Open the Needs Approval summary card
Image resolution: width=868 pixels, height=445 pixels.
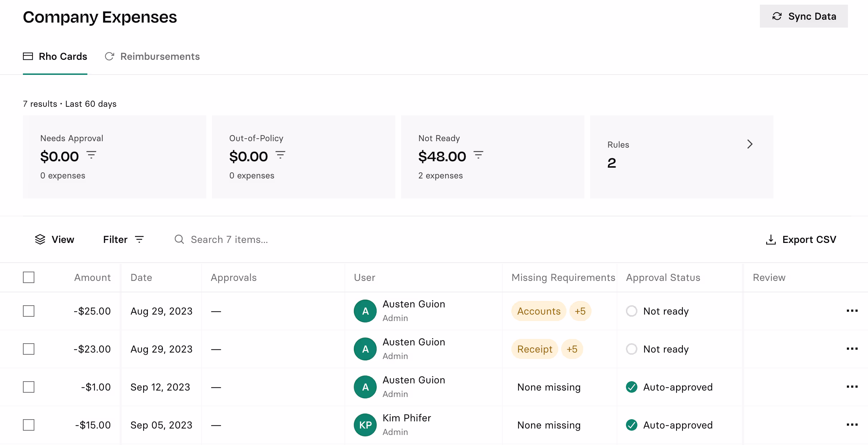[115, 157]
